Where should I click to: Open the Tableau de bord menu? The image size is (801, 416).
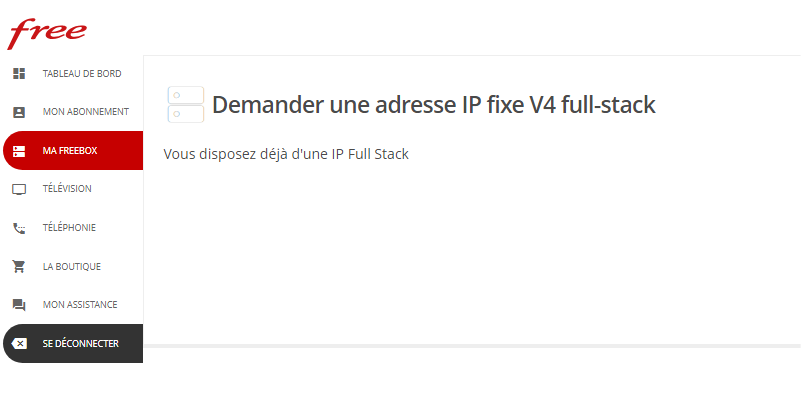(73, 74)
